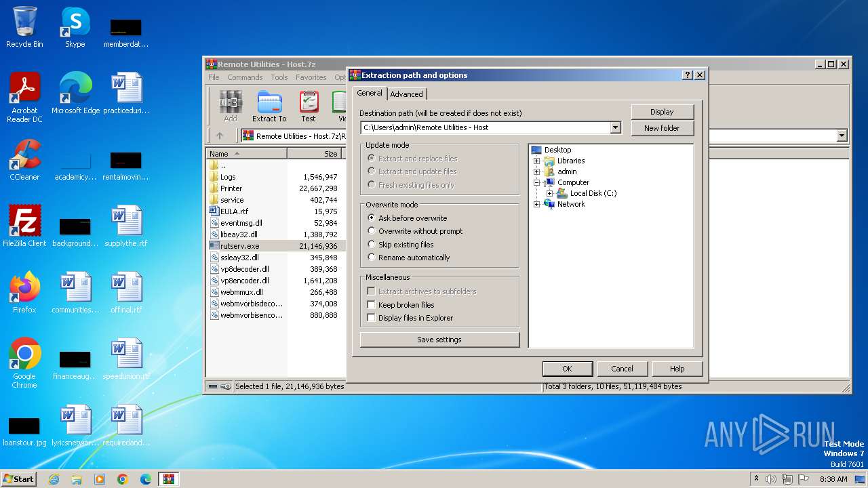The height and width of the screenshot is (488, 868).
Task: Open File menu in WinRAR
Action: click(214, 77)
